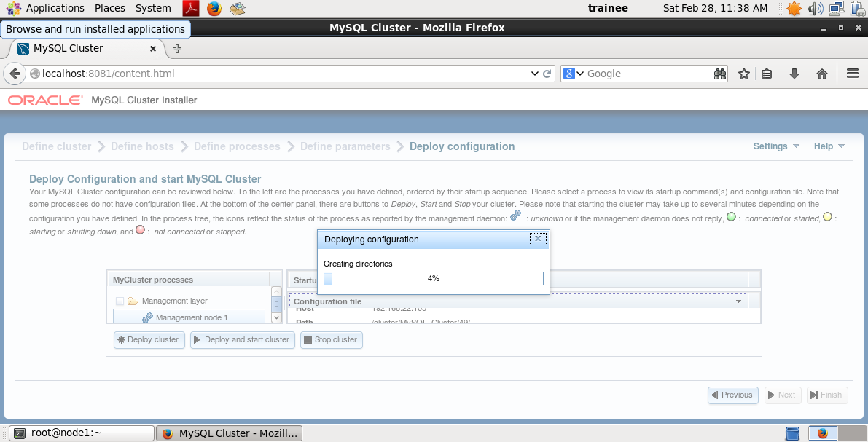Select Management node 1 in process tree
This screenshot has height=442, width=868.
(191, 317)
